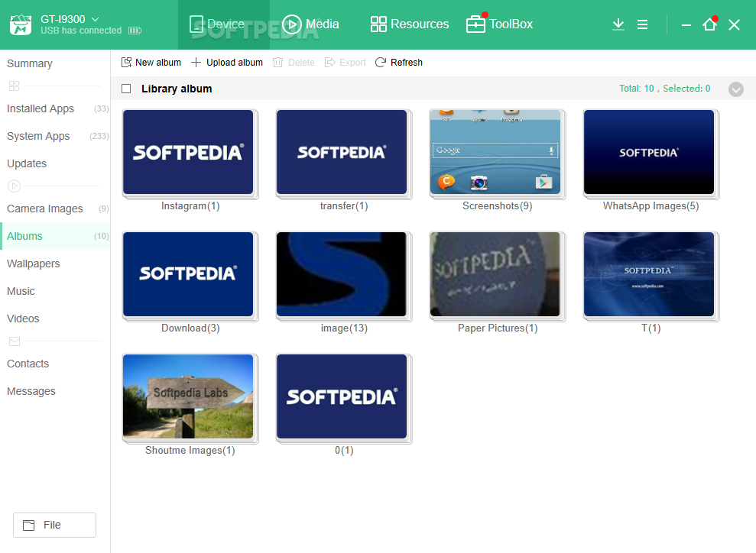The width and height of the screenshot is (756, 553).
Task: Check the Library album checkbox
Action: click(126, 89)
